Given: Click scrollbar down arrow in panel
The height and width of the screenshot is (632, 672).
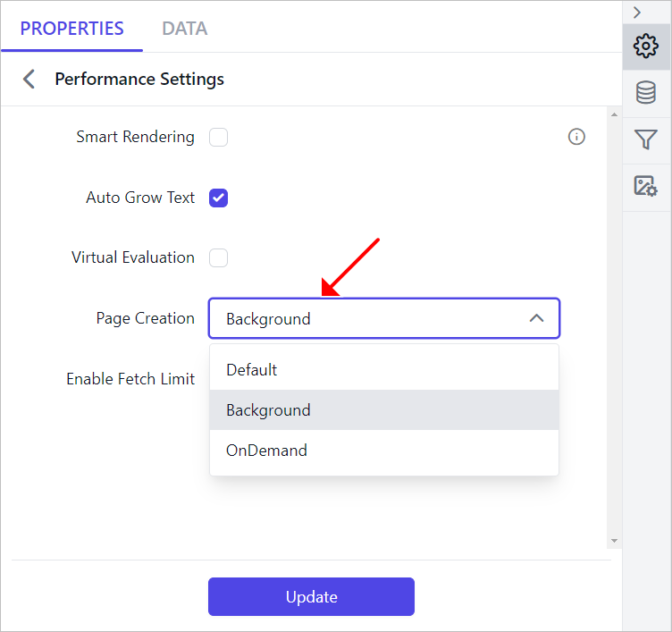Looking at the screenshot, I should pyautogui.click(x=614, y=541).
